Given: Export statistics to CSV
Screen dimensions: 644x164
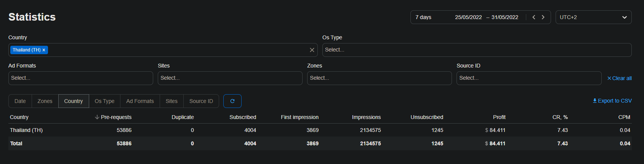Looking at the screenshot, I should coord(612,101).
